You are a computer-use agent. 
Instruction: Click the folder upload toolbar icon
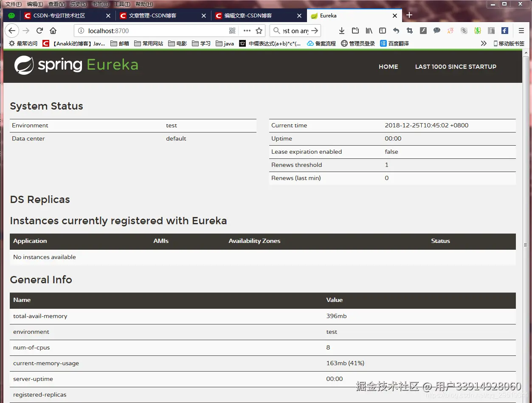[355, 31]
